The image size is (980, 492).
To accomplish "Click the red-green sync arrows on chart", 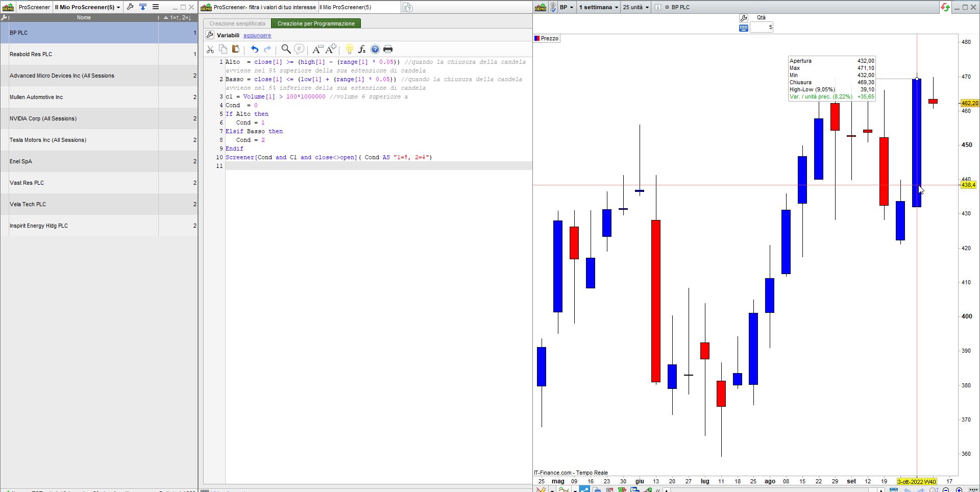I will click(945, 7).
